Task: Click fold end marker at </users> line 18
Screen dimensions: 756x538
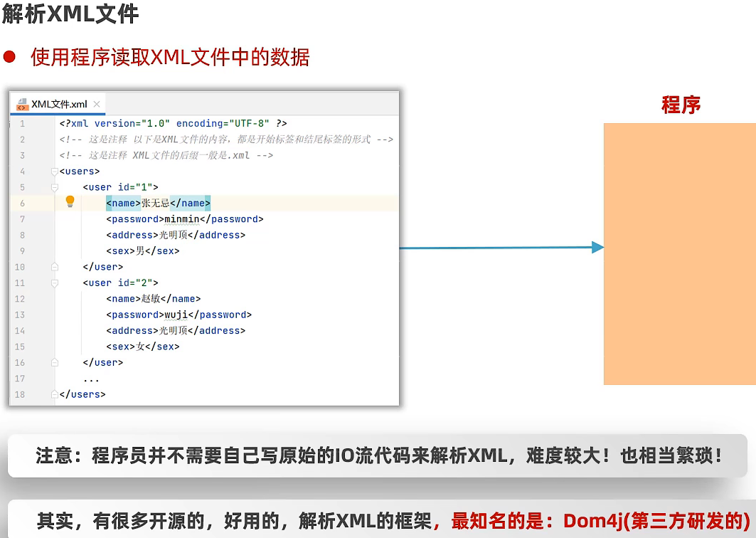Action: (55, 394)
